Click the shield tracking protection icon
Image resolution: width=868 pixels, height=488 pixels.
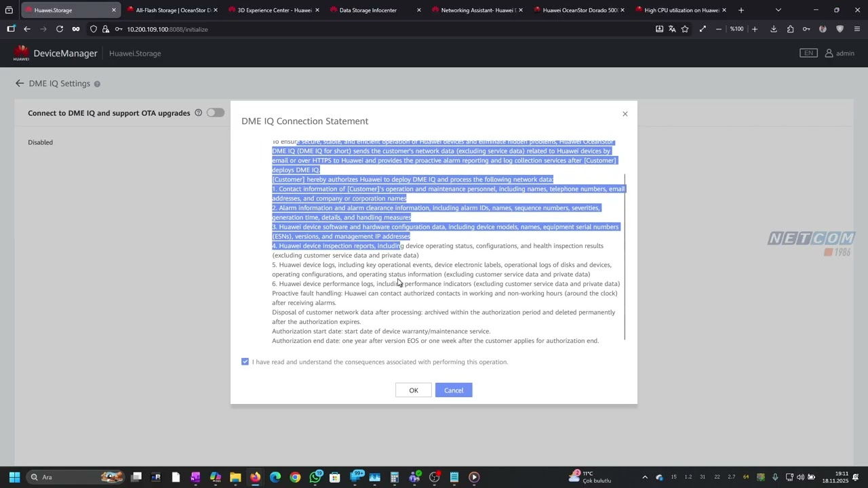coord(94,29)
